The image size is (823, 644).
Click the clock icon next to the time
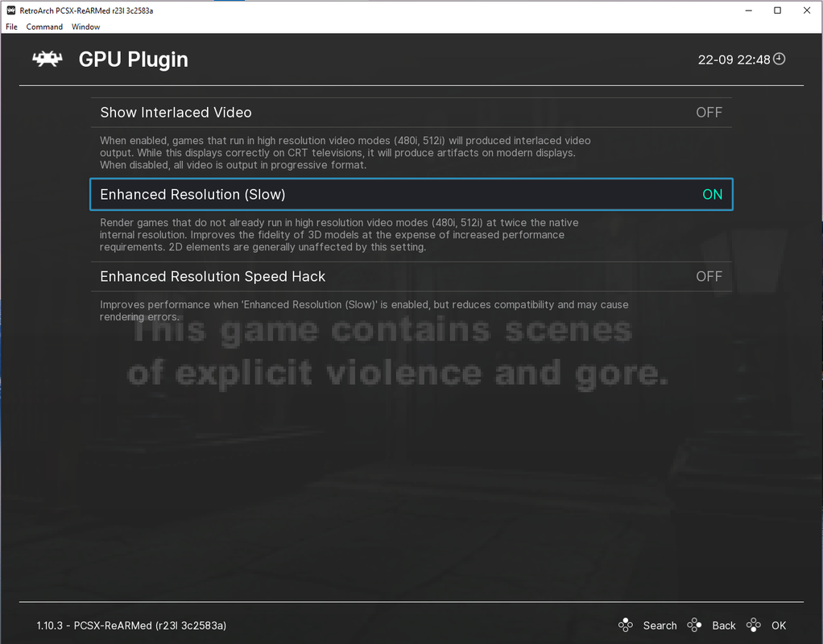click(780, 59)
